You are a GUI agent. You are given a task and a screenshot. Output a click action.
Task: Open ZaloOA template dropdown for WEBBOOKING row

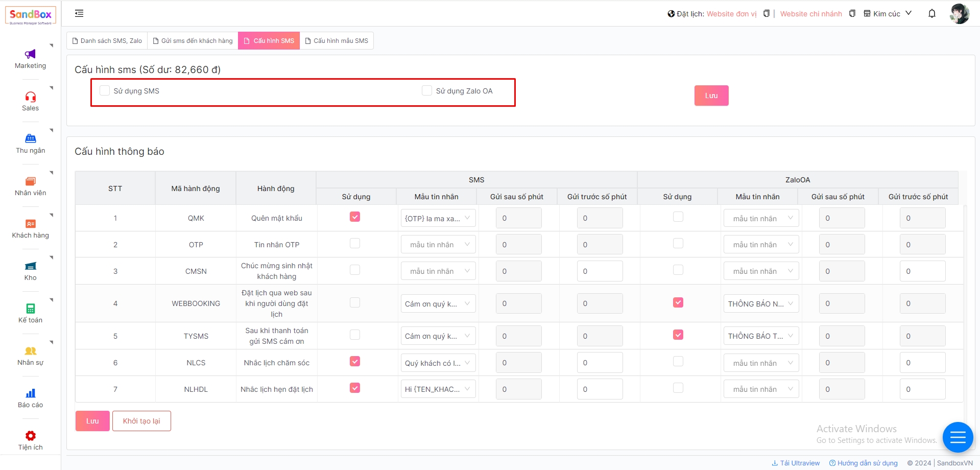pos(761,304)
